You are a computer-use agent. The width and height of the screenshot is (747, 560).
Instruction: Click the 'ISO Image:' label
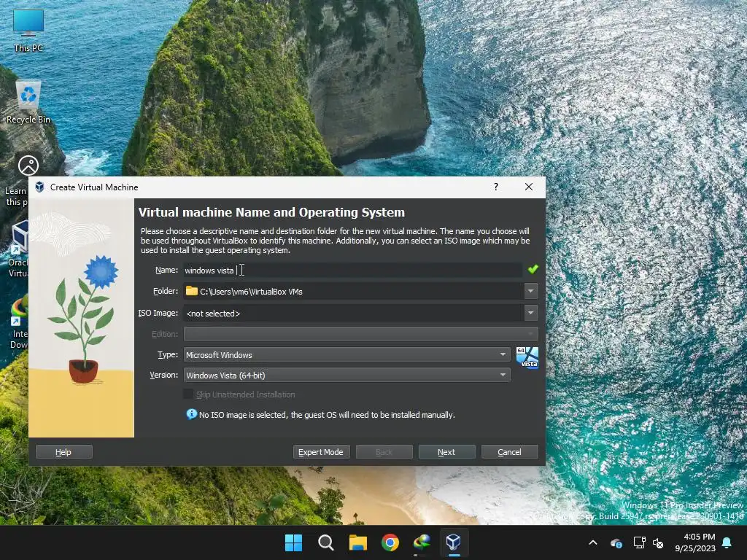pos(158,313)
